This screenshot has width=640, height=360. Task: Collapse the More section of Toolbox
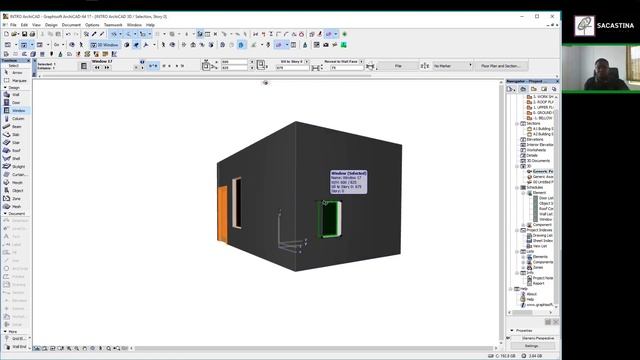tap(5, 331)
